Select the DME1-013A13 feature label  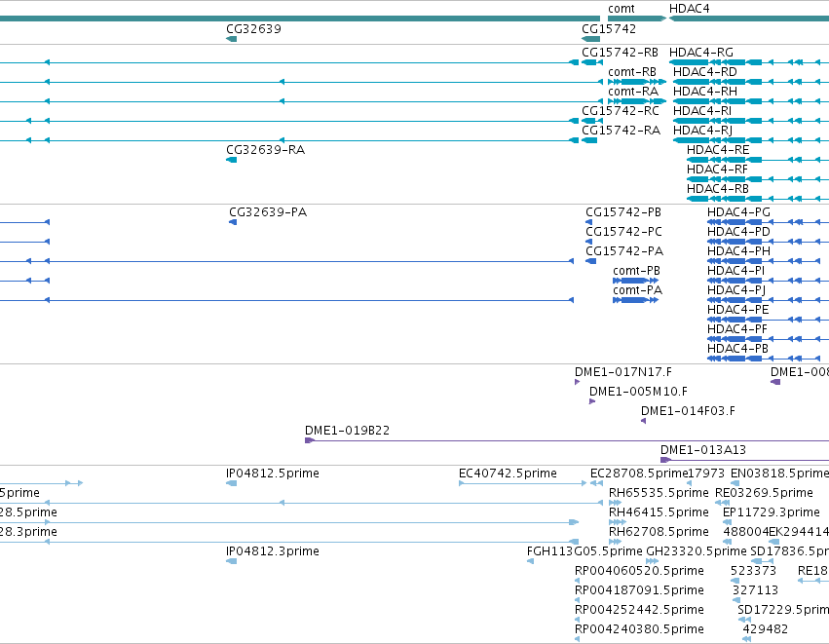703,450
